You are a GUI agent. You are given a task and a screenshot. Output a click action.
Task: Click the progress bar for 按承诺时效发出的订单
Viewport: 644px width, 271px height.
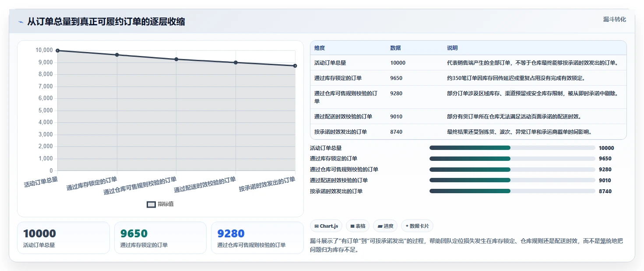click(512, 191)
